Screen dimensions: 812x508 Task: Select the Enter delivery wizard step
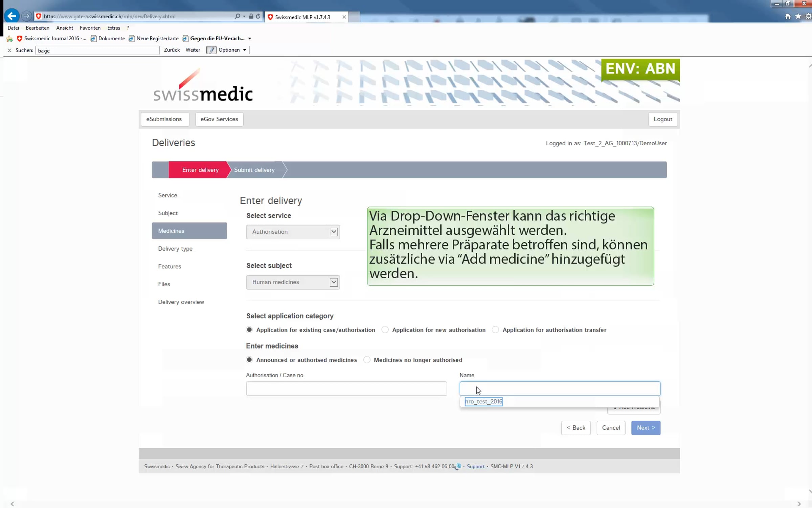(x=200, y=170)
